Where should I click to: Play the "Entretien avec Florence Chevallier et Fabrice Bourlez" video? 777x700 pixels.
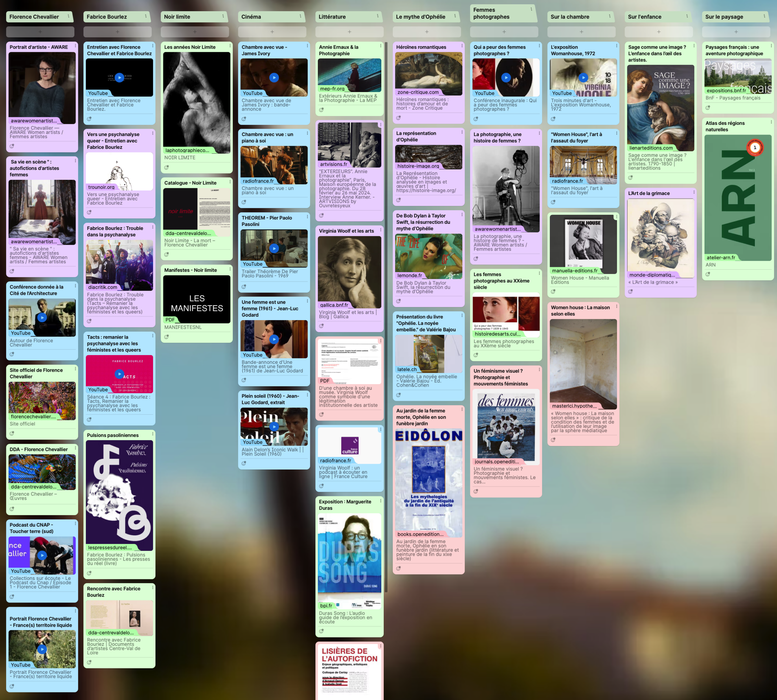click(x=120, y=77)
